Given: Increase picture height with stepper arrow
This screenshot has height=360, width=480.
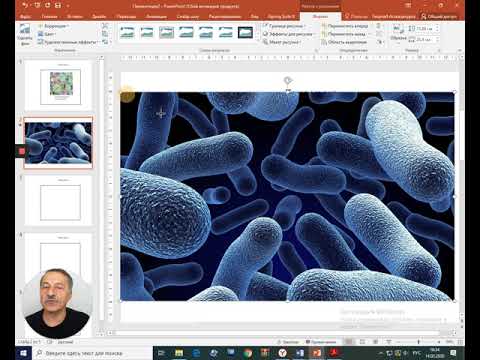Looking at the screenshot, I should pos(437,27).
